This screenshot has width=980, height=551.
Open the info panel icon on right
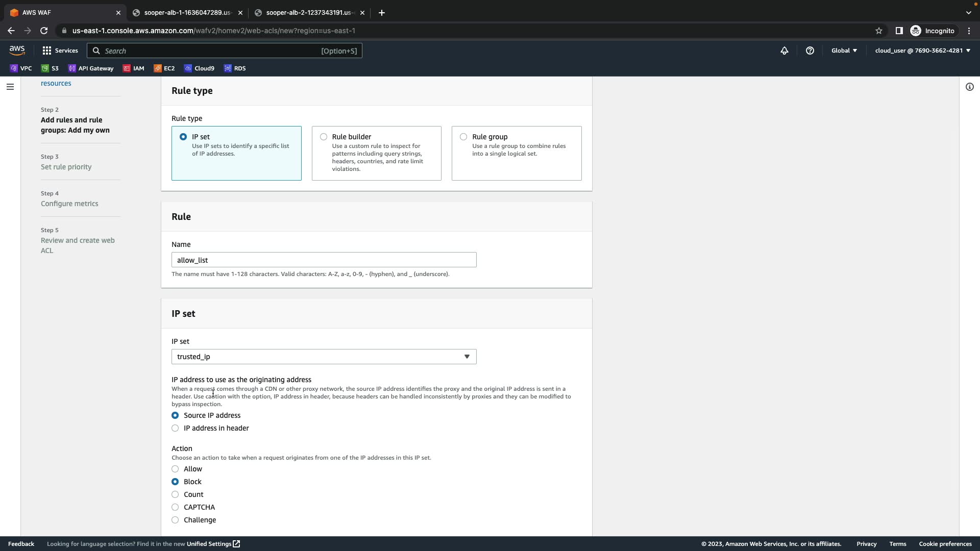pos(969,87)
